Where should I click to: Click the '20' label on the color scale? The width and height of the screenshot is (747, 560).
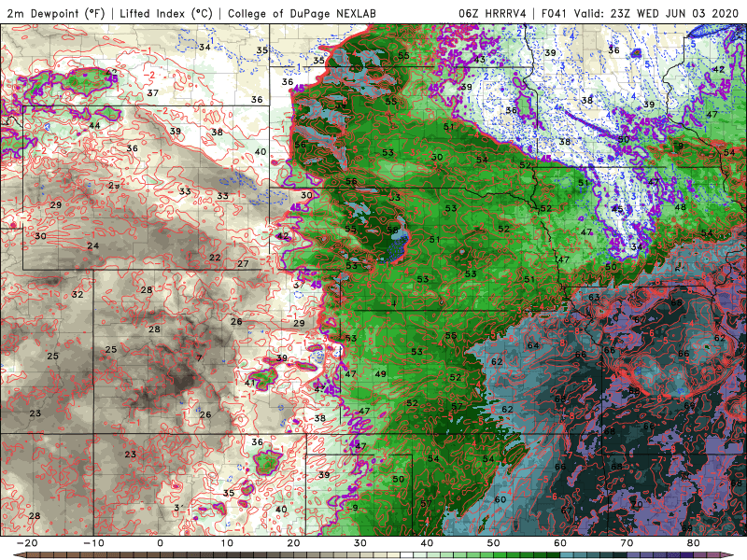293,543
